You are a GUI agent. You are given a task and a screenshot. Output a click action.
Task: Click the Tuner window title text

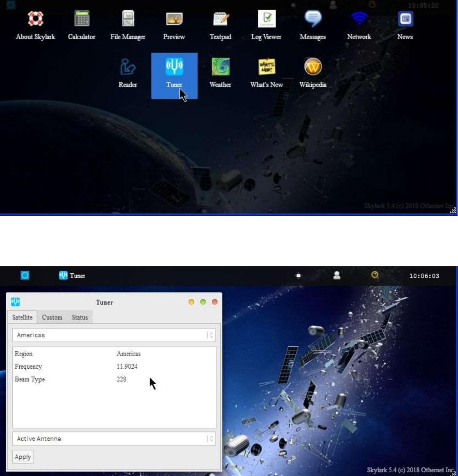pyautogui.click(x=105, y=302)
